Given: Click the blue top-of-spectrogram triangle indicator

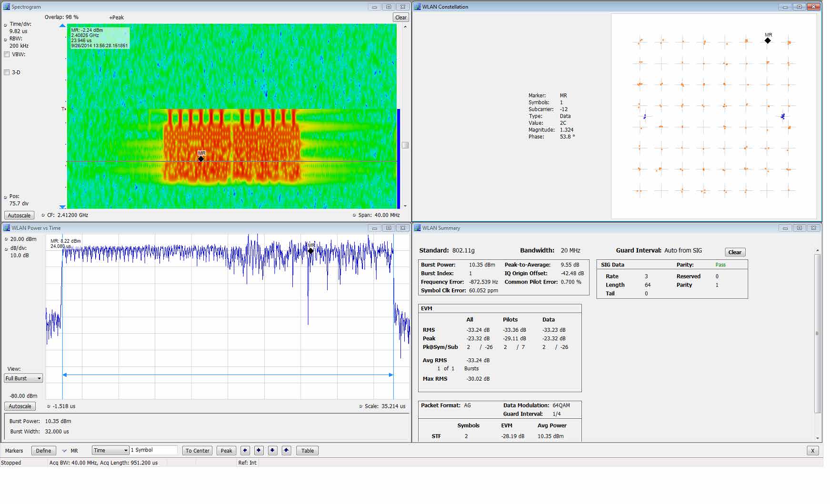Looking at the screenshot, I should pyautogui.click(x=62, y=26).
